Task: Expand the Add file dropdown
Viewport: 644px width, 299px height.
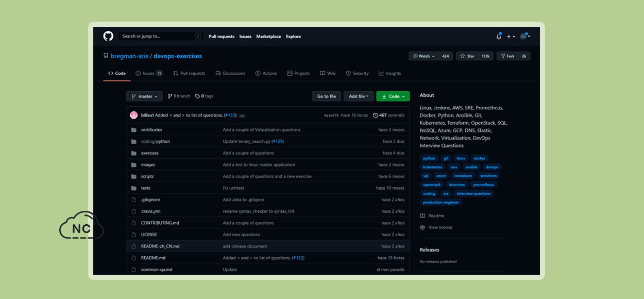Action: [359, 96]
